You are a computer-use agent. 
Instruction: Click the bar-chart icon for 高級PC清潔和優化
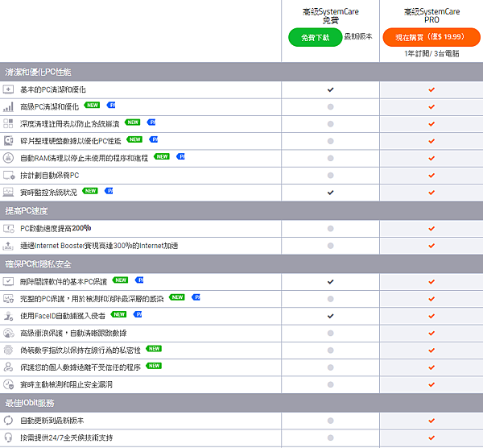click(x=8, y=106)
